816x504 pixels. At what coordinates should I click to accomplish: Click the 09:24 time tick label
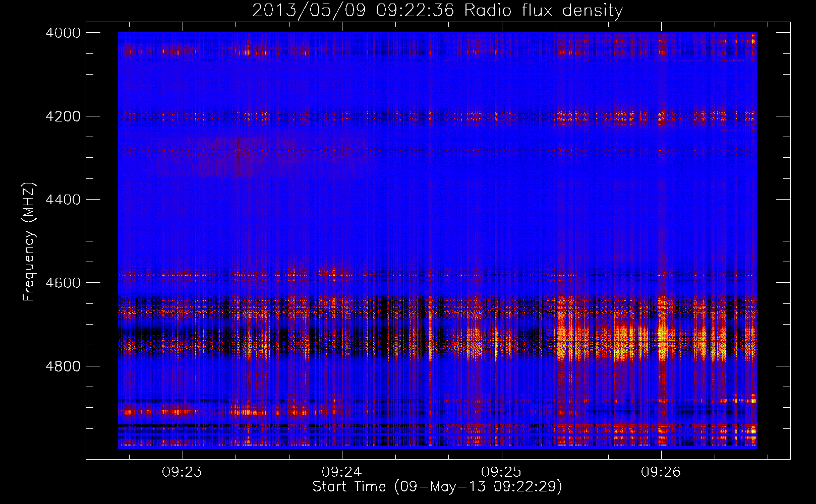(342, 472)
